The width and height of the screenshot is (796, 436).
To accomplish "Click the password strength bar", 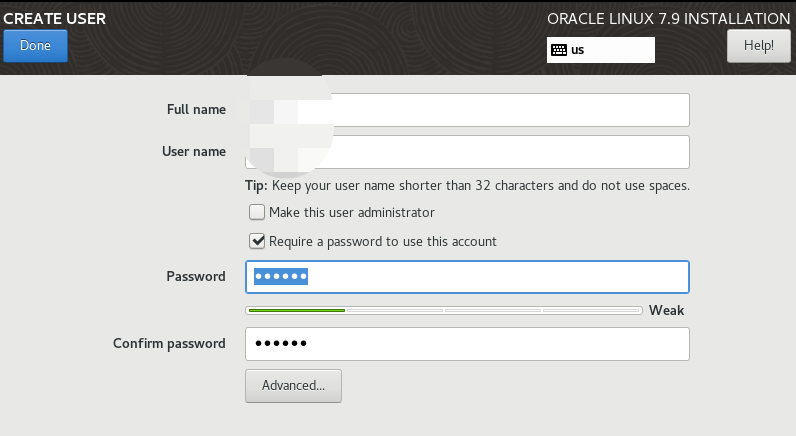I will pyautogui.click(x=444, y=310).
